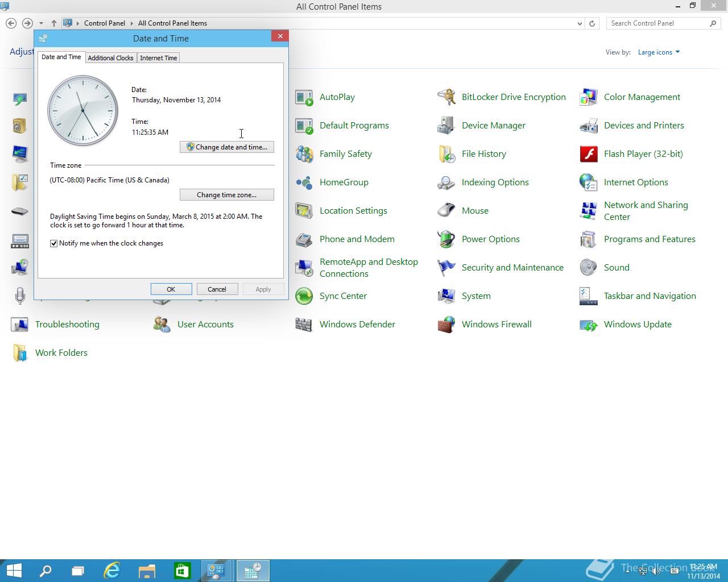The height and width of the screenshot is (582, 728).
Task: Open the Color Management icon
Action: pyautogui.click(x=589, y=97)
